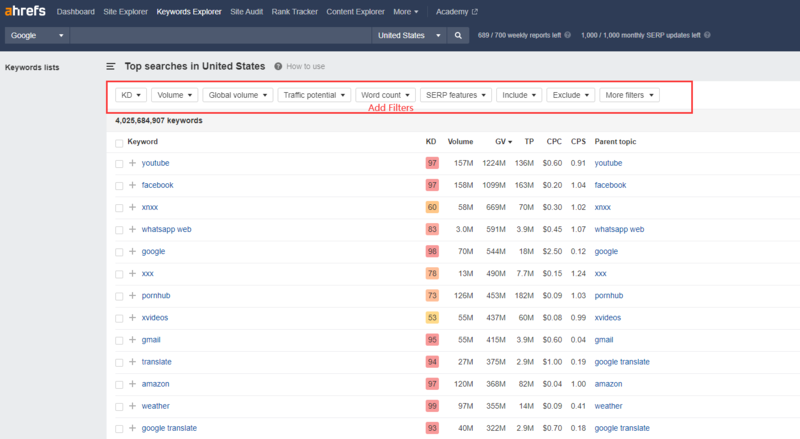Add youtube keyword with plus icon
The image size is (800, 439).
[133, 163]
